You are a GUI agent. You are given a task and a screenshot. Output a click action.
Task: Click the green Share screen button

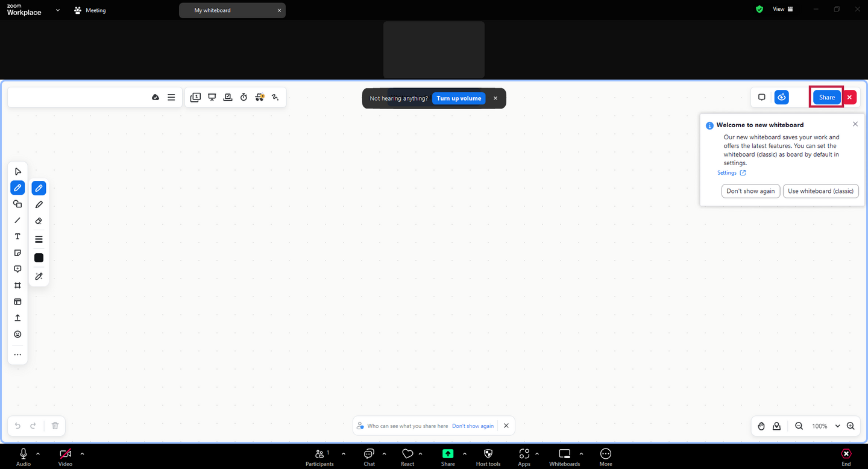coord(448,457)
